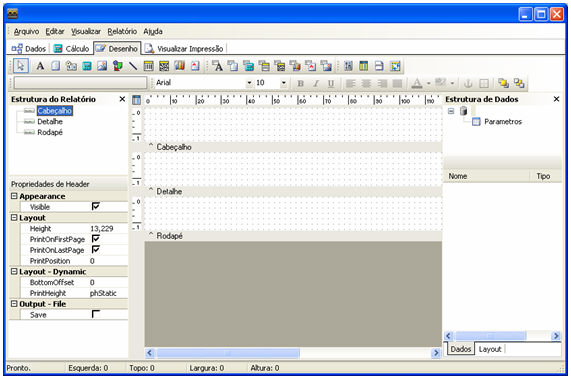Click the ruler corner grid icon
The width and height of the screenshot is (571, 380).
coord(137,100)
